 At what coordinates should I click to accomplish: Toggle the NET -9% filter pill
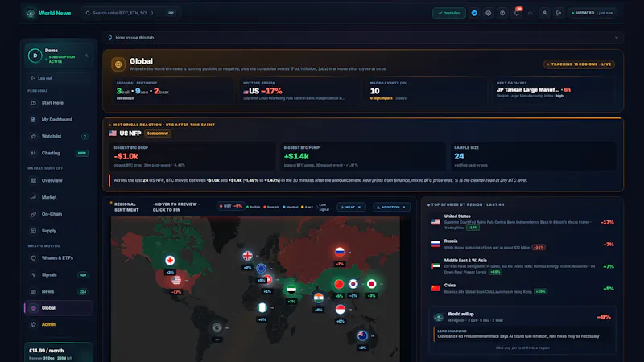[230, 207]
